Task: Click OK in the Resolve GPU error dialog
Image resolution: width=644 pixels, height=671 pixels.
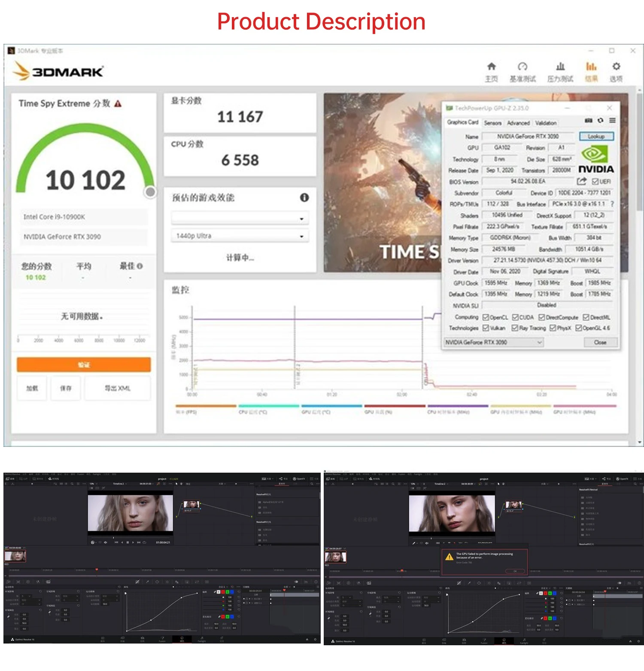Action: [515, 571]
